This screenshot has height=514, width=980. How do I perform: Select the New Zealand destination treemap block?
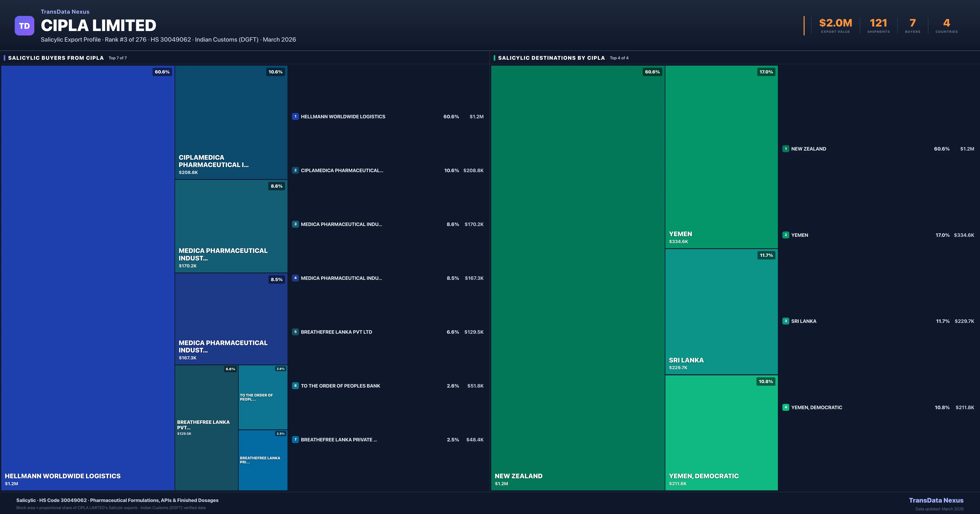578,278
